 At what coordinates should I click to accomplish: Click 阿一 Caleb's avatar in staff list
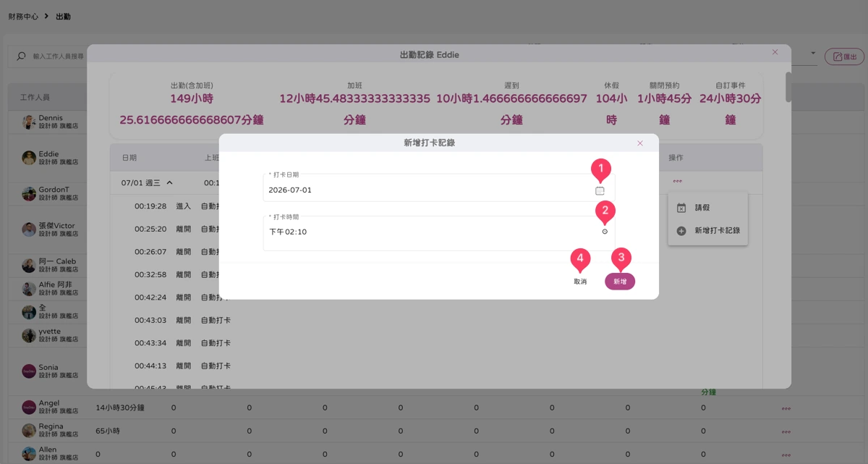tap(29, 265)
